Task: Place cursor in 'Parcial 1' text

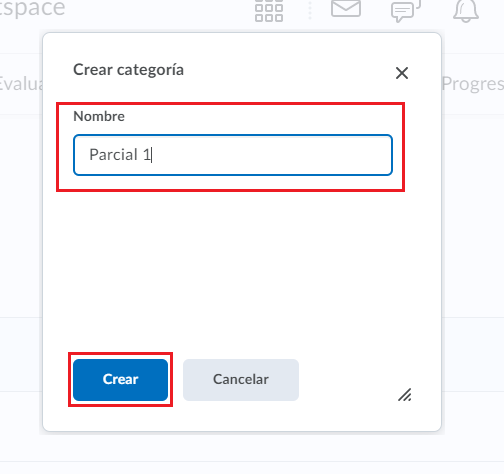Action: coord(120,155)
